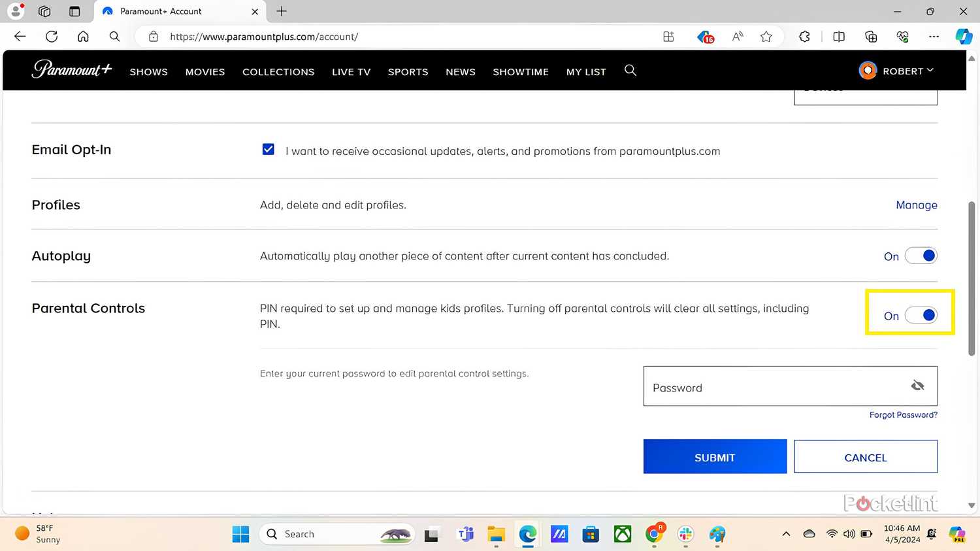Open Xbox app from taskbar
The image size is (980, 551).
click(623, 534)
